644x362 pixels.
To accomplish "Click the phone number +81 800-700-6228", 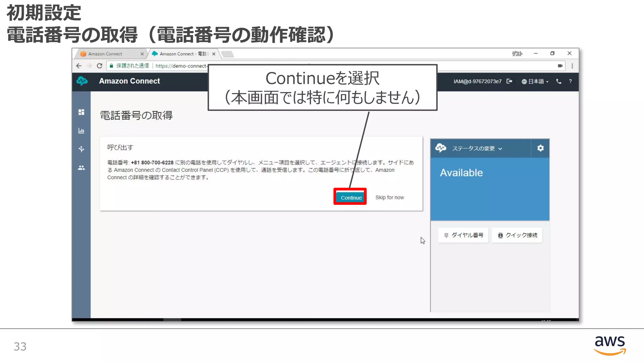I will tap(152, 162).
